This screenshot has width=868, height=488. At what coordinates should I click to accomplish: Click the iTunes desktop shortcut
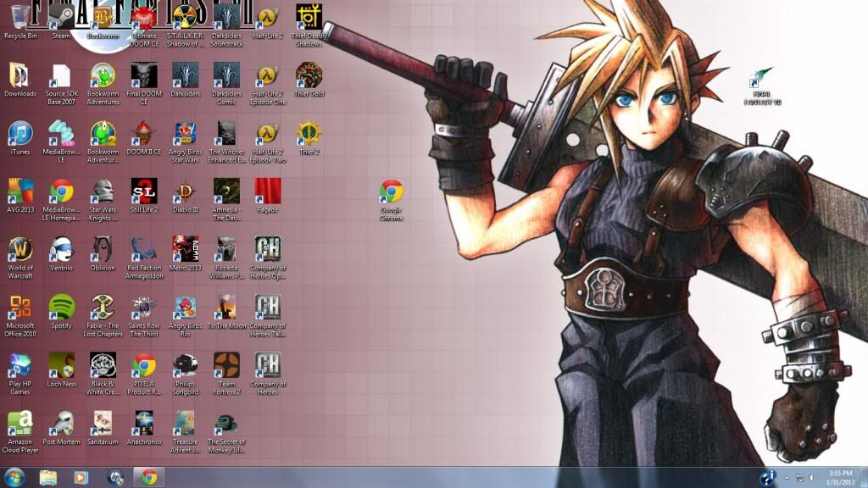pos(20,134)
